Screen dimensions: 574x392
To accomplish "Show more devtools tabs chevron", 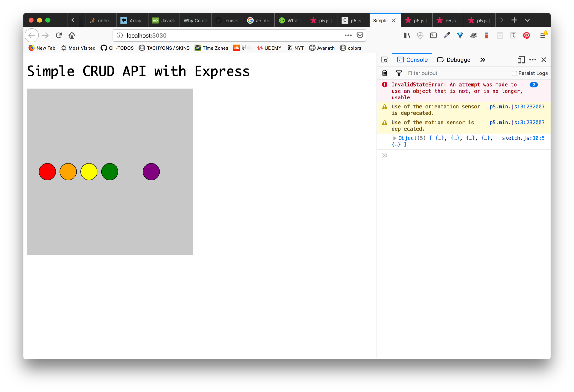I will (483, 60).
